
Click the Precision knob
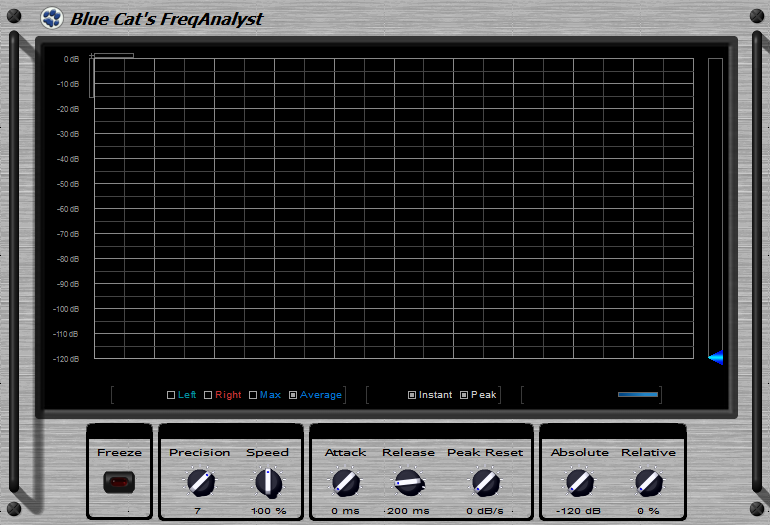(x=200, y=482)
